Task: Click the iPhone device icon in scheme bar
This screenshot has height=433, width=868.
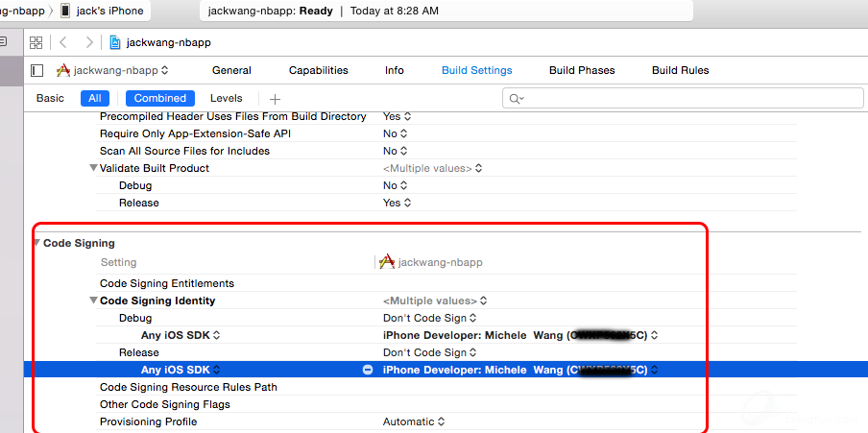Action: [x=66, y=11]
